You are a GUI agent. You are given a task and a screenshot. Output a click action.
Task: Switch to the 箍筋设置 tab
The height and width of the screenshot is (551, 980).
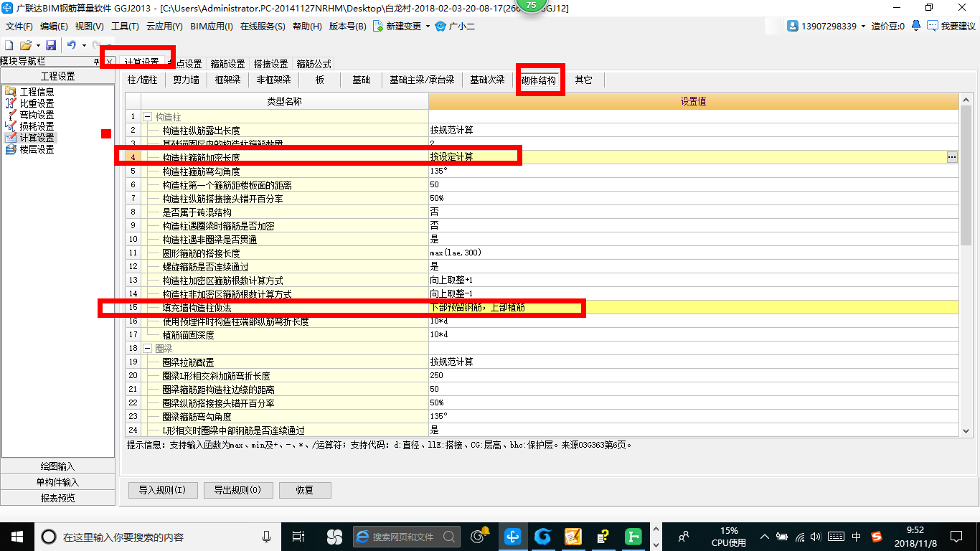point(227,64)
